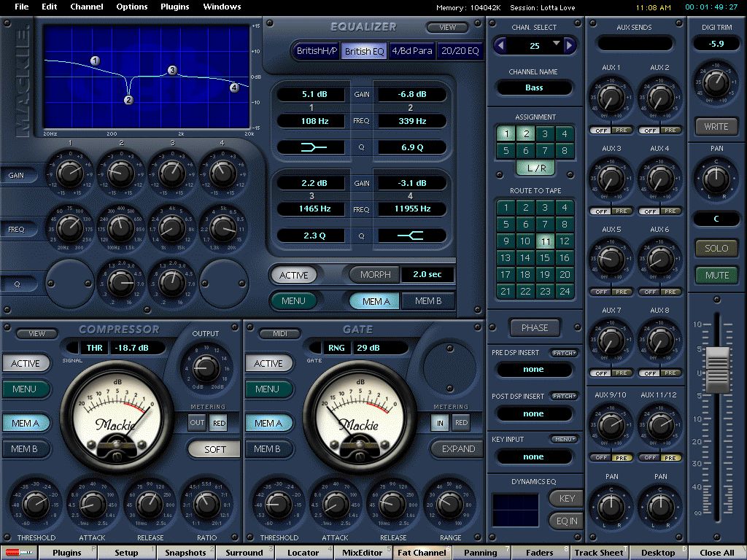Open the Key Input MENU dropdown
This screenshot has width=747, height=560.
click(565, 439)
